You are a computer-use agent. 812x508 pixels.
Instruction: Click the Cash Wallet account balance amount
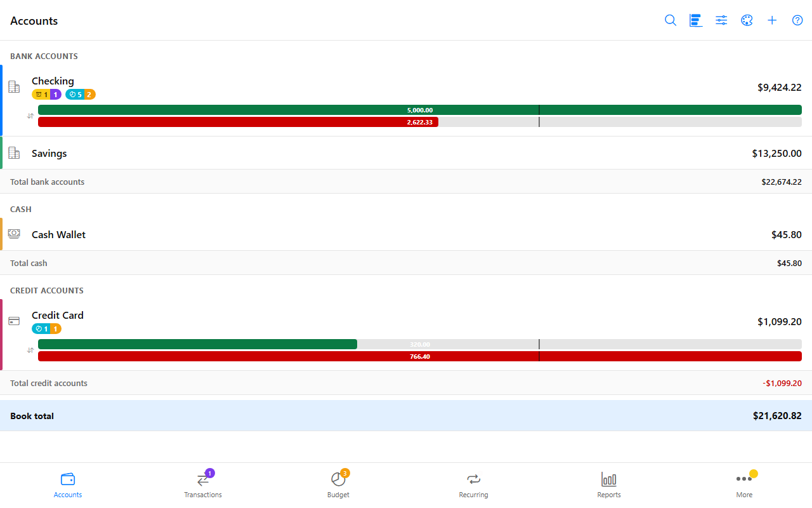click(x=787, y=234)
